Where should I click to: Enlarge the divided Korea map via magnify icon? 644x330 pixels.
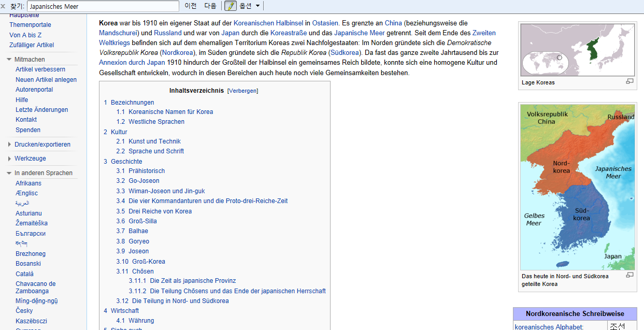[629, 275]
